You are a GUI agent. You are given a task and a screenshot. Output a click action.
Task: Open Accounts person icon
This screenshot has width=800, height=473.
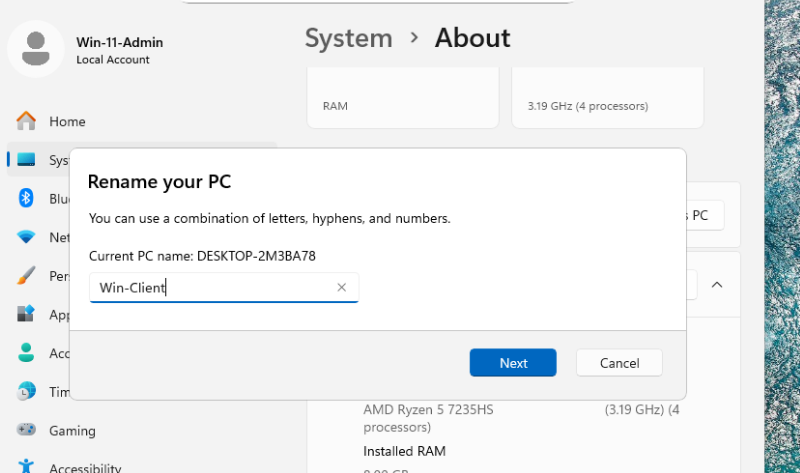[x=27, y=353]
